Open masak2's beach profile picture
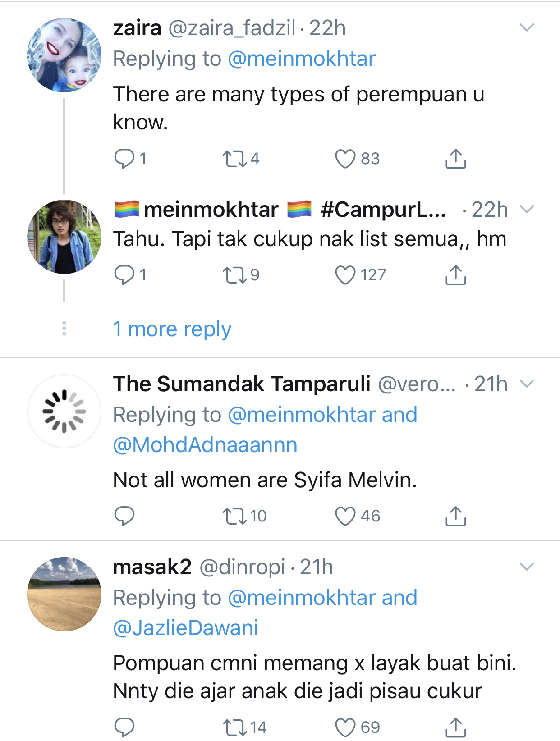 click(64, 594)
